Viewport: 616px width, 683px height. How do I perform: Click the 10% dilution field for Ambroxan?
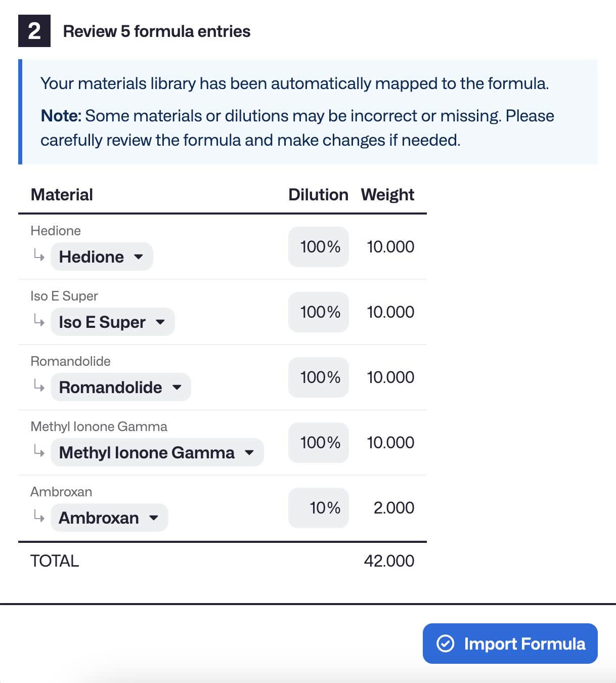[318, 508]
